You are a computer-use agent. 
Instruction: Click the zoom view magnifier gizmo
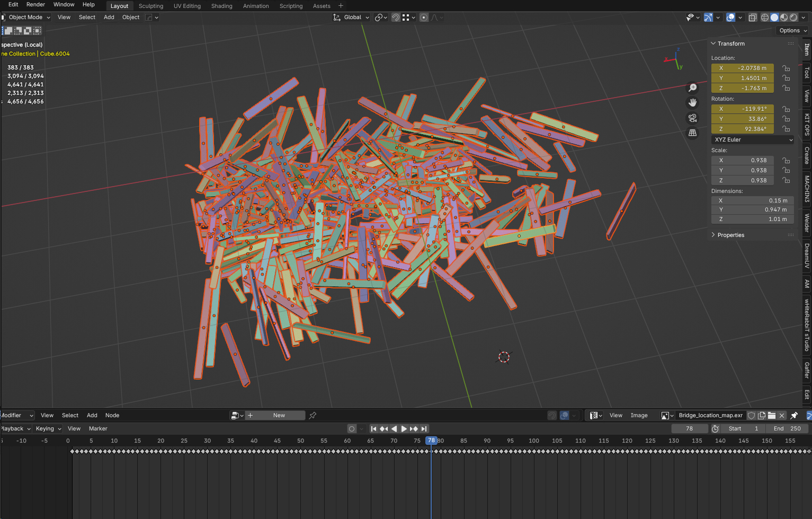coord(692,88)
